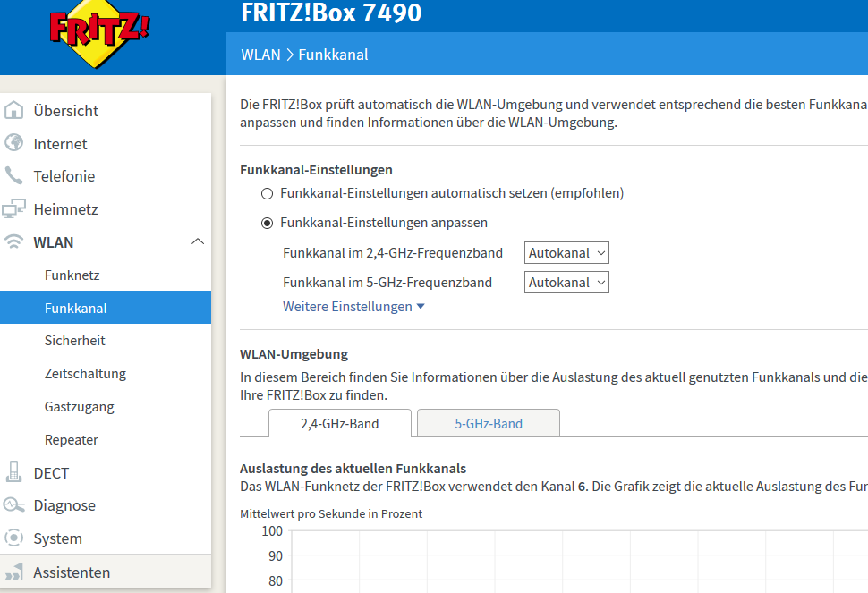Click the DECT cordless phone icon
Screen dimensions: 868x593
click(13, 472)
